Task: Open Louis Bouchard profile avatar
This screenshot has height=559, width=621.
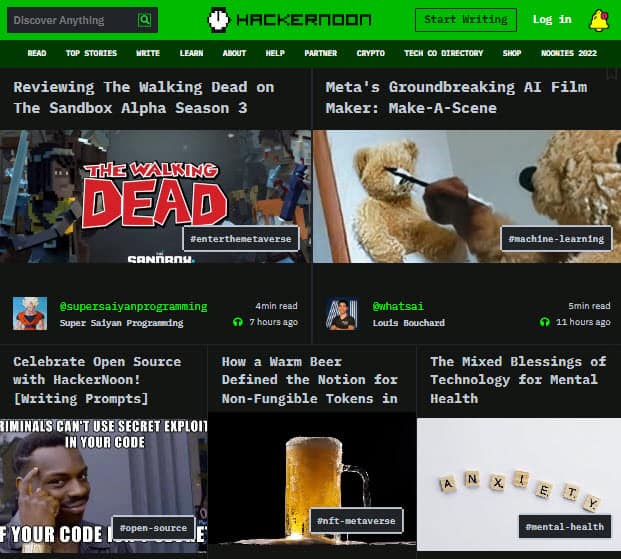Action: point(343,314)
